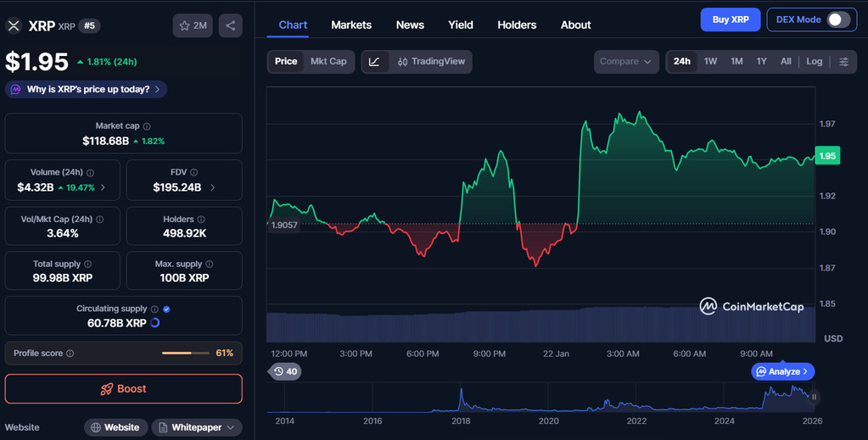Click the share icon beside XRP title
The image size is (868, 440).
[230, 25]
